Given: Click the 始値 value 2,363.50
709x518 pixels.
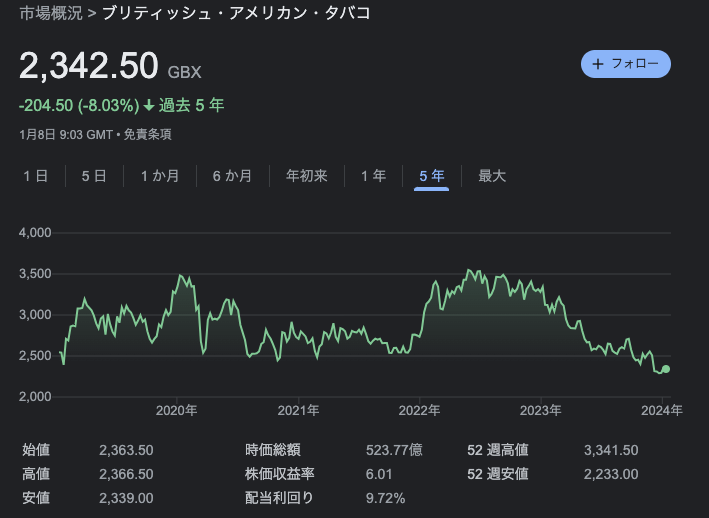Looking at the screenshot, I should click(x=126, y=450).
